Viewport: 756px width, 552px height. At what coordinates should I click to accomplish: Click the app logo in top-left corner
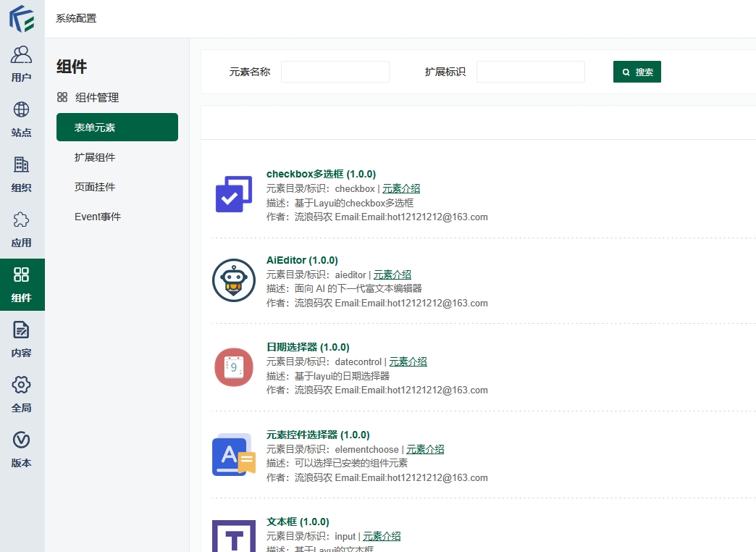(22, 19)
